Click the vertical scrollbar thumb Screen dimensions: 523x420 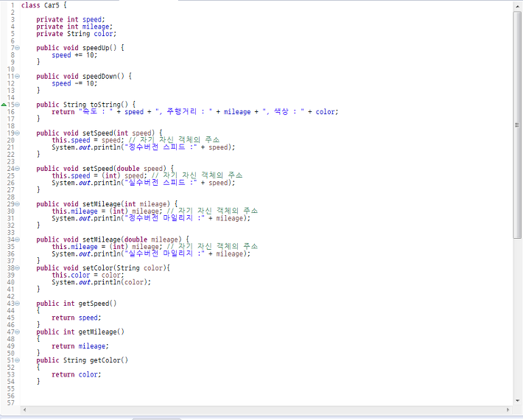[517, 125]
